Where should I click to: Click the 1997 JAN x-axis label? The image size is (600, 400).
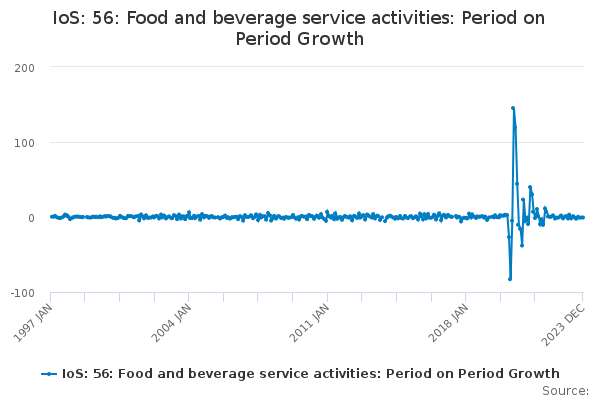pos(33,323)
